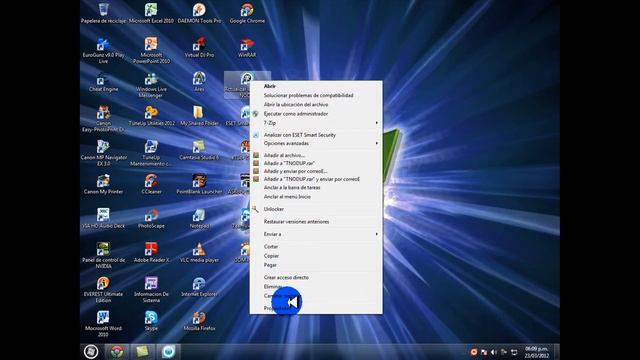This screenshot has height=360, width=640.
Task: Select the DAEMON Tools Pro shortcut
Action: (x=199, y=13)
